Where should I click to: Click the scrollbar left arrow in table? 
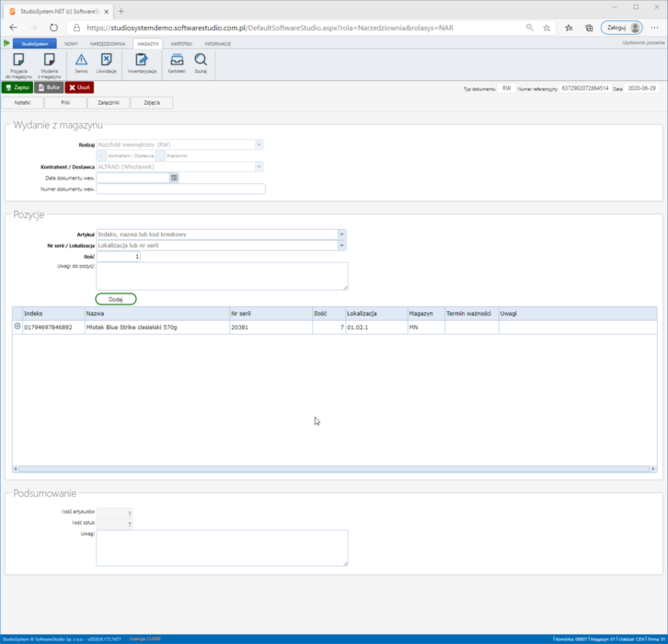[x=16, y=468]
